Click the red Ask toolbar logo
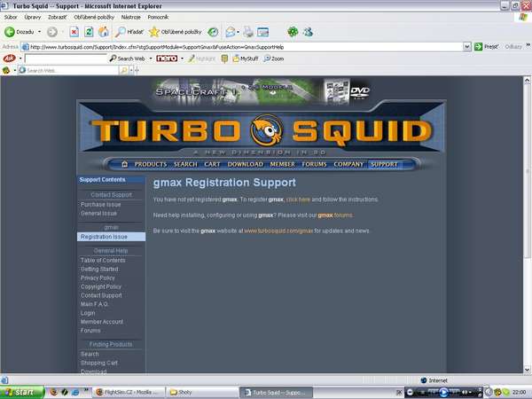Screen dimensions: 532x399 point(9,59)
